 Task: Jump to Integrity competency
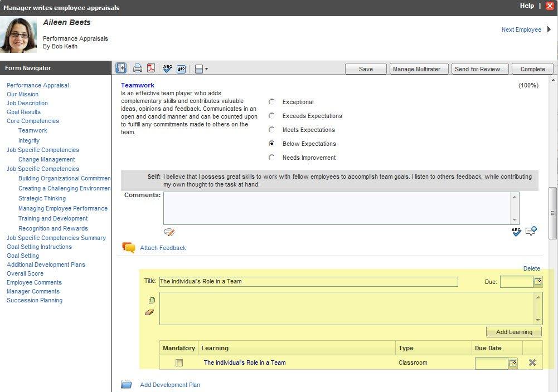pyautogui.click(x=29, y=140)
